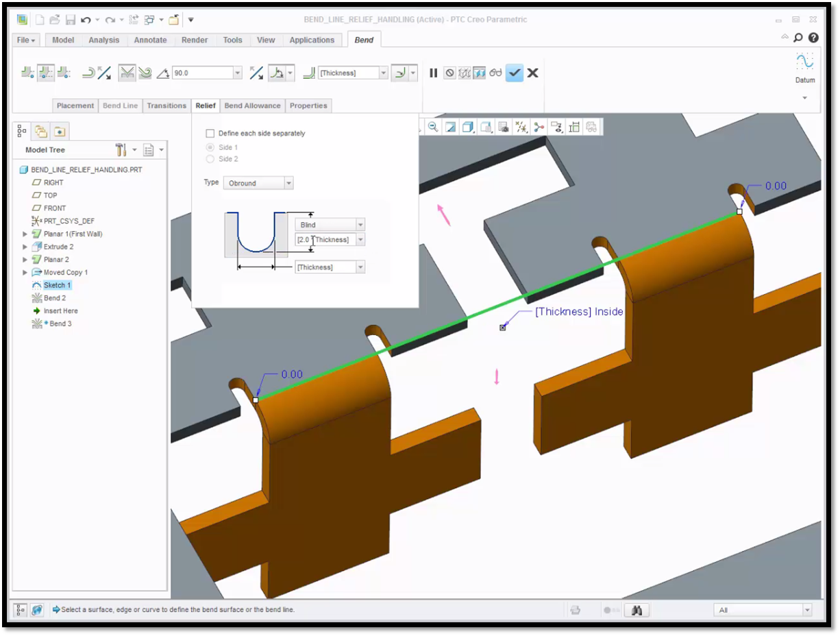Image resolution: width=840 pixels, height=636 pixels.
Task: Accept the bend with green checkmark
Action: (515, 73)
